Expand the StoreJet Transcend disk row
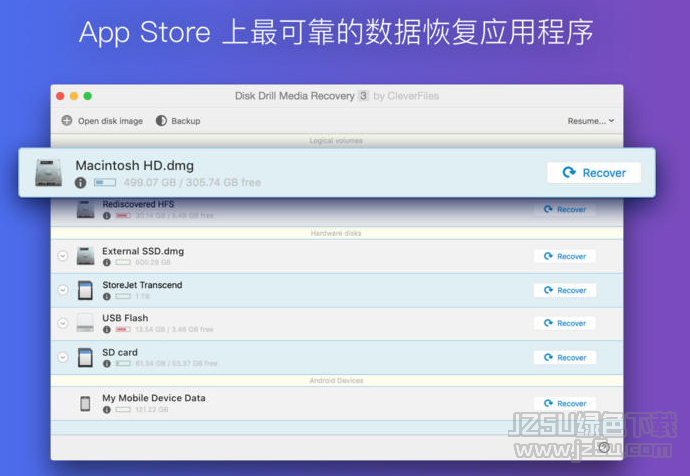This screenshot has height=476, width=690. coord(63,290)
